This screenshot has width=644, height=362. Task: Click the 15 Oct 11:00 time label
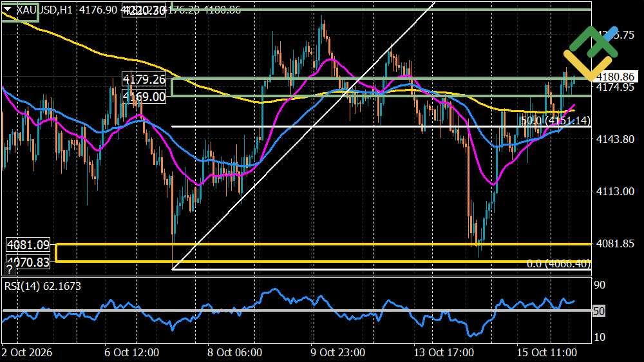pyautogui.click(x=547, y=352)
